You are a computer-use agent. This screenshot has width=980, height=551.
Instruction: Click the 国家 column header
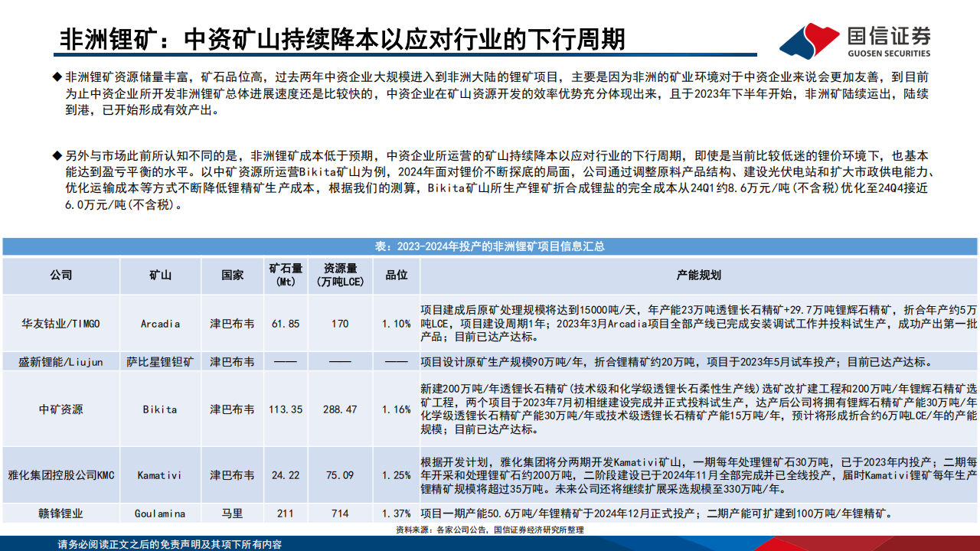coord(232,275)
